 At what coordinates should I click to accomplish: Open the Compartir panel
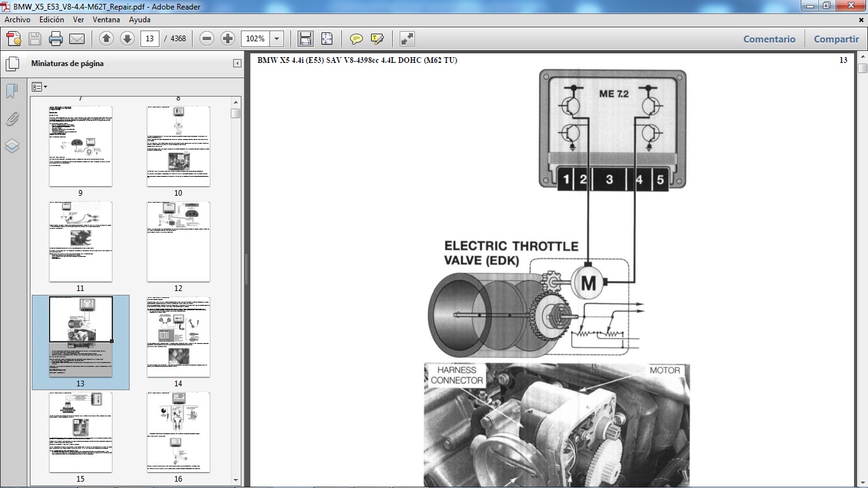click(836, 39)
